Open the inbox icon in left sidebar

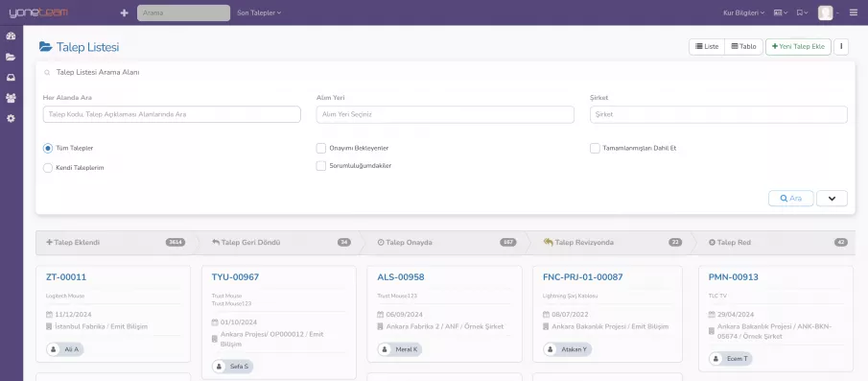click(x=11, y=78)
